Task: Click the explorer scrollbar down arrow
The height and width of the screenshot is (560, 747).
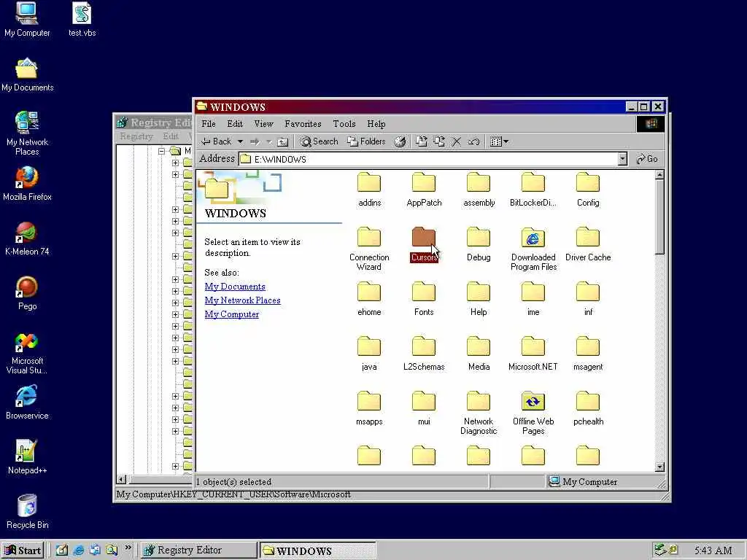Action: coord(659,467)
